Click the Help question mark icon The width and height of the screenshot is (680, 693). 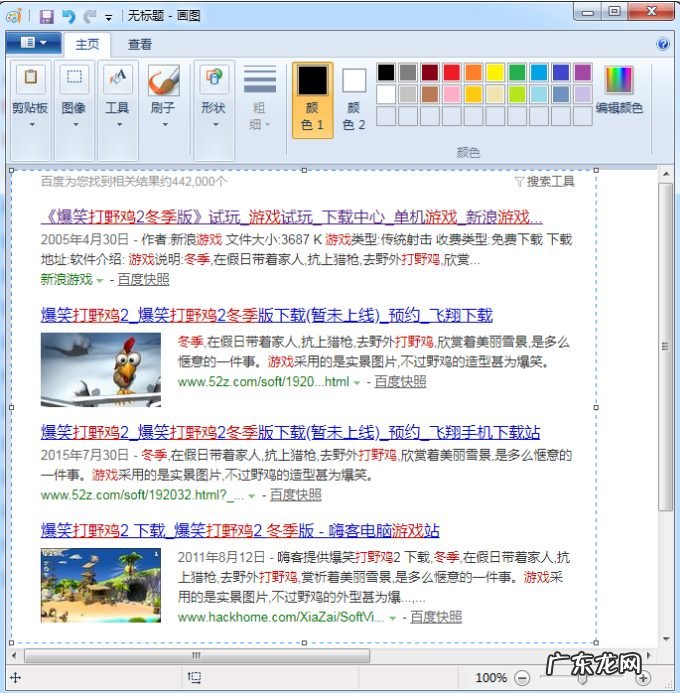pos(663,44)
